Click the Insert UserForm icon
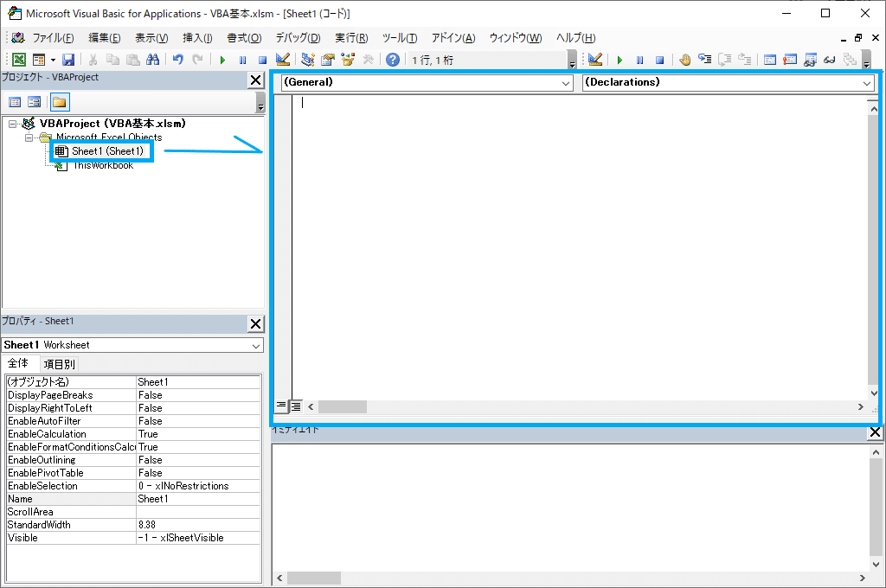886x588 pixels. pos(39,60)
